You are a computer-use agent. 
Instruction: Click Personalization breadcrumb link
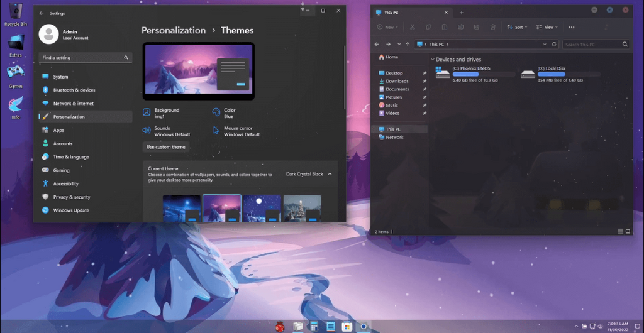(x=174, y=30)
